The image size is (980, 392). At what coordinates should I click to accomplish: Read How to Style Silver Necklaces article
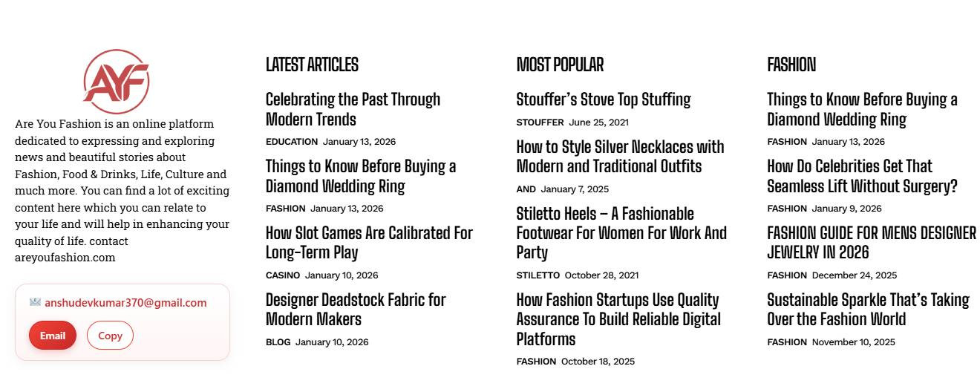point(620,157)
